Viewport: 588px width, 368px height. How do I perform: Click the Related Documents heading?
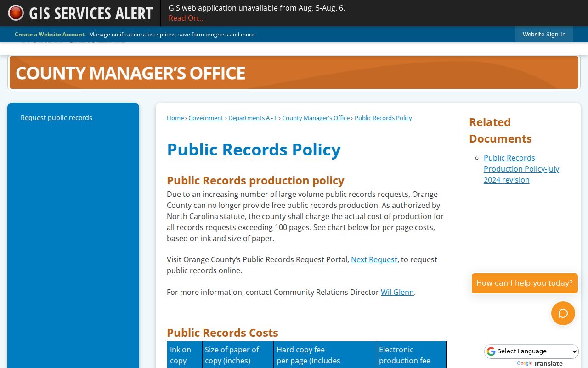500,130
